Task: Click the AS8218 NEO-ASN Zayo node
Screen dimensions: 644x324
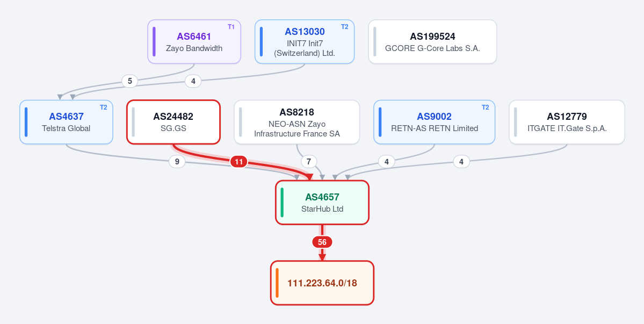Action: [296, 122]
